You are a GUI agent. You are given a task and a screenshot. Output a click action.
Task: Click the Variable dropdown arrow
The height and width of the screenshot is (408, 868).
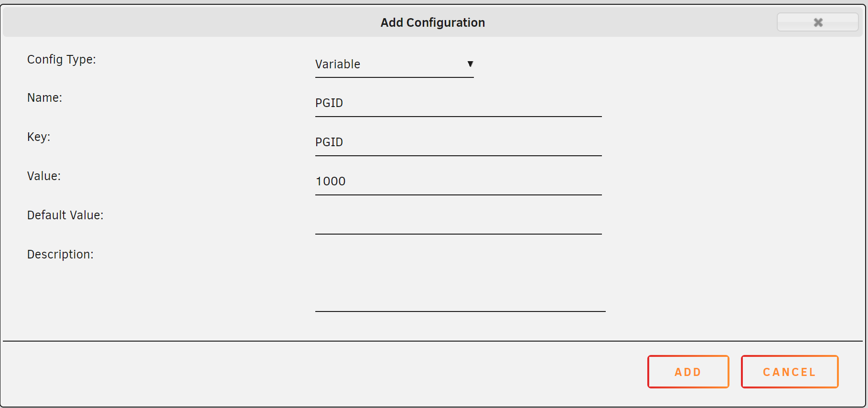[470, 64]
